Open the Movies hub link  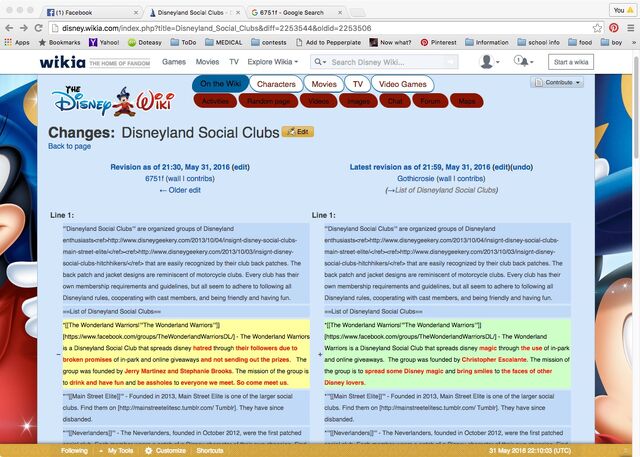(207, 62)
